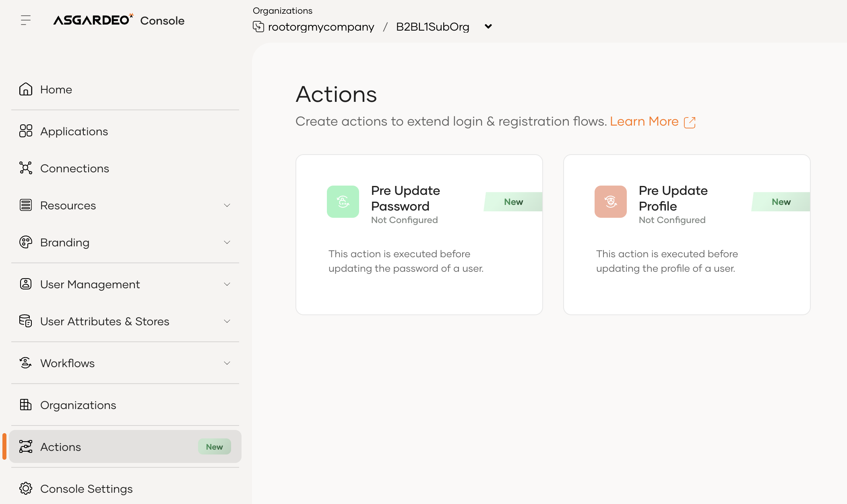The image size is (847, 504).
Task: Open the B2BL1SubOrg organization dropdown
Action: 488,27
